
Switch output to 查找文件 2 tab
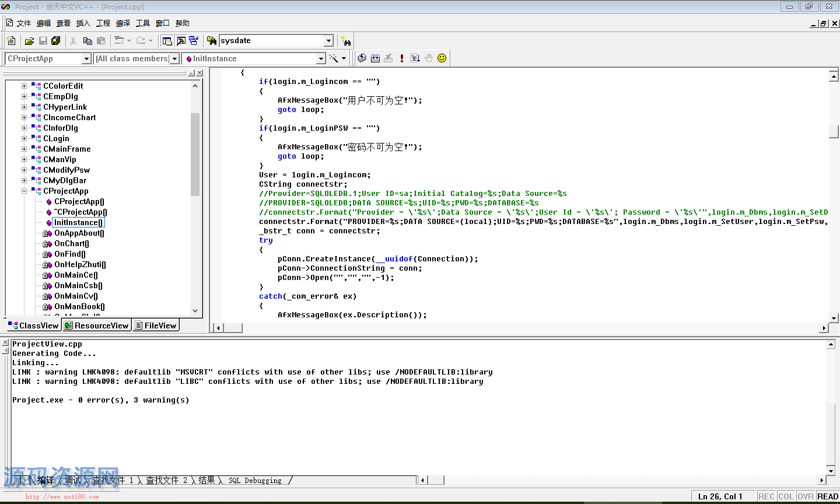point(167,480)
